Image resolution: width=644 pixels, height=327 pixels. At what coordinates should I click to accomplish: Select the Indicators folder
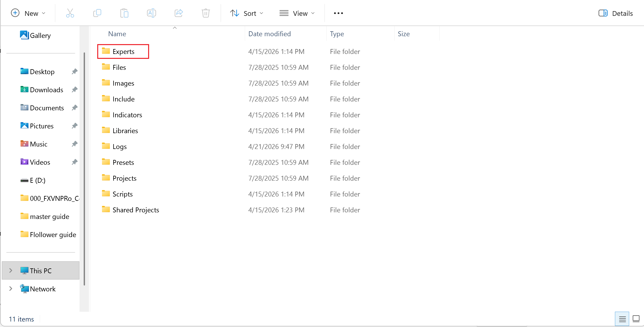point(122,115)
